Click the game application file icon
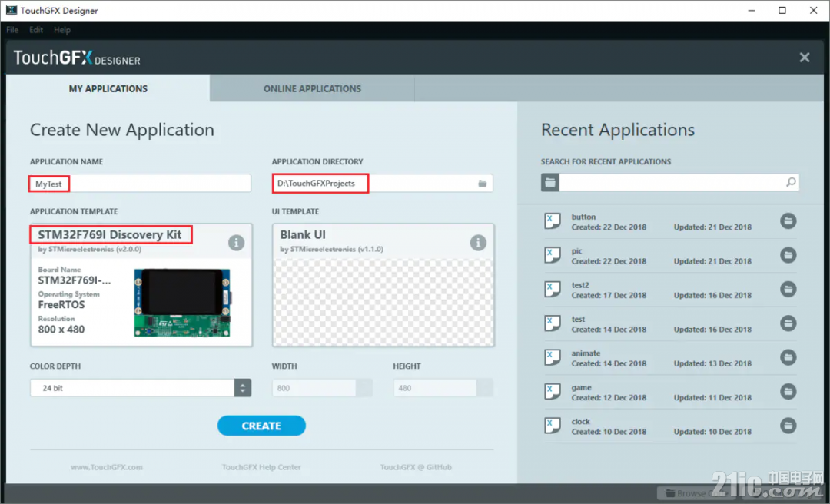The image size is (830, 504). [552, 391]
